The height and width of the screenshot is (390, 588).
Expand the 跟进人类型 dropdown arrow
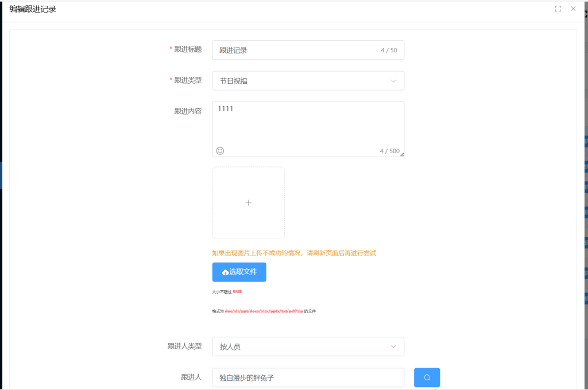point(393,346)
